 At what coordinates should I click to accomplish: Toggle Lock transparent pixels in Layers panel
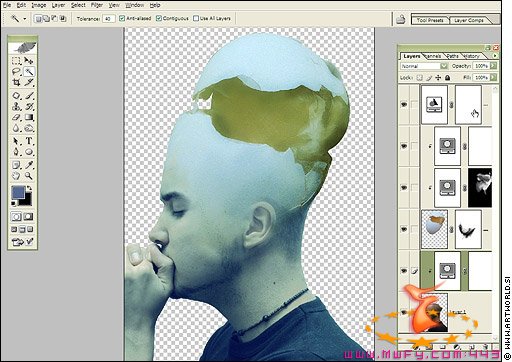coord(420,78)
